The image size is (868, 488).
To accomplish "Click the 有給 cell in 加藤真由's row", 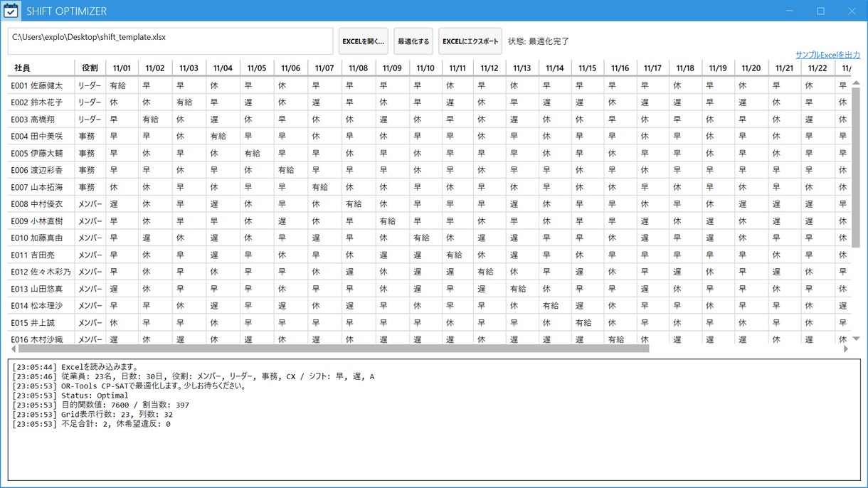I will [x=425, y=238].
